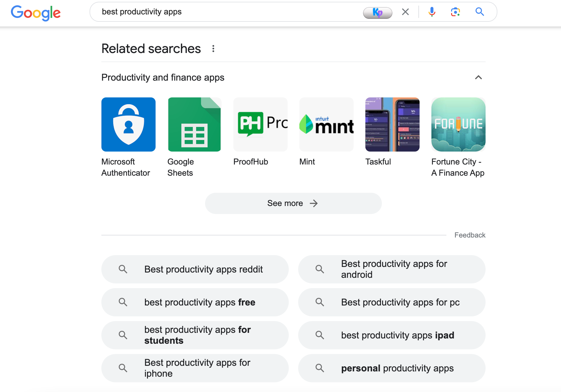561x392 pixels.
Task: Open the Microsoft Authenticator app thumbnail
Action: (128, 124)
